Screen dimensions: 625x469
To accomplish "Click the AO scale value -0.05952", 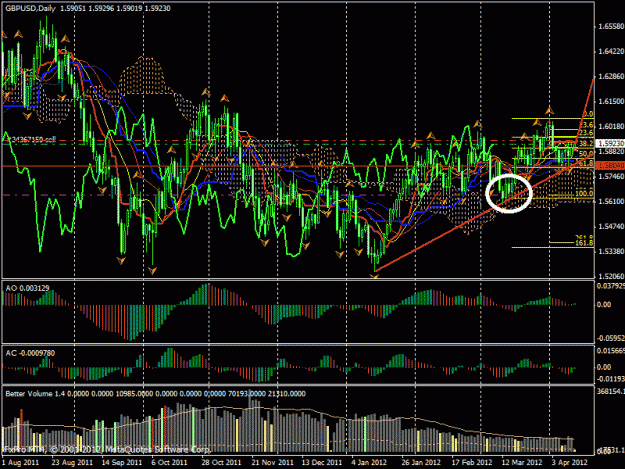I will click(610, 338).
